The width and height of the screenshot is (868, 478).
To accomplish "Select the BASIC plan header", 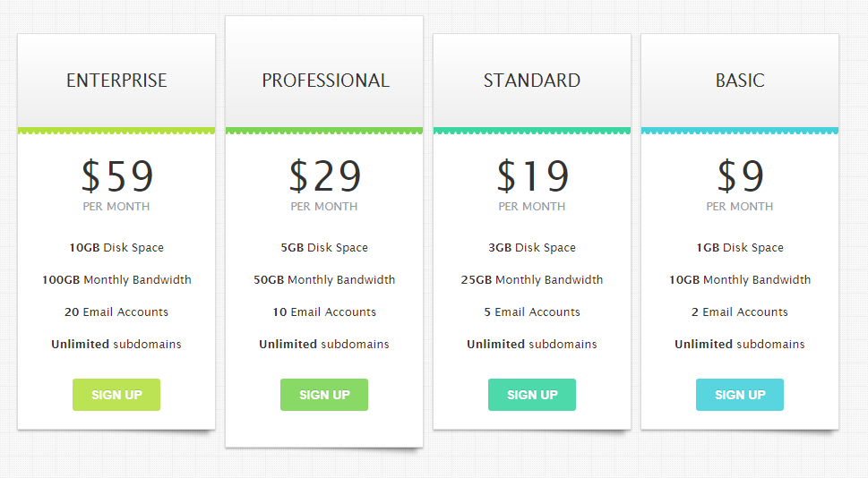I will [x=740, y=81].
